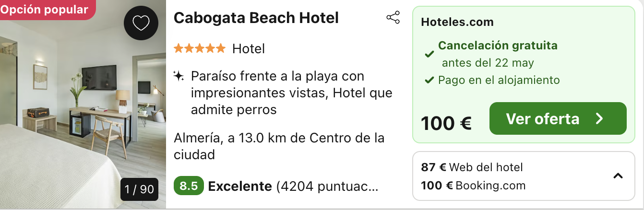This screenshot has height=210, width=644.
Task: Click the share icon next to hotel name
Action: 393,18
